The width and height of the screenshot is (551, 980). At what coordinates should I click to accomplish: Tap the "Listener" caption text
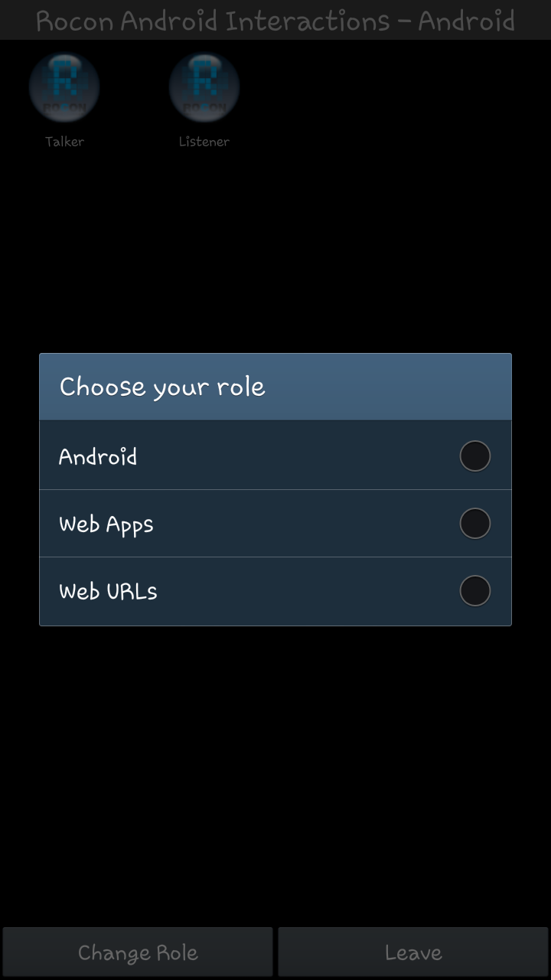coord(204,142)
